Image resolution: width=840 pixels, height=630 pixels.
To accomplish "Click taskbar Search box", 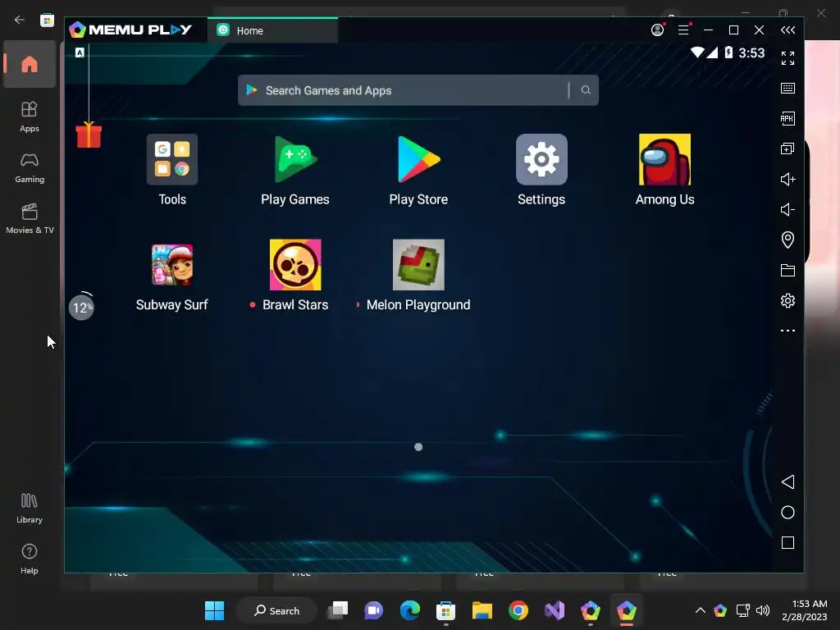I will (277, 610).
